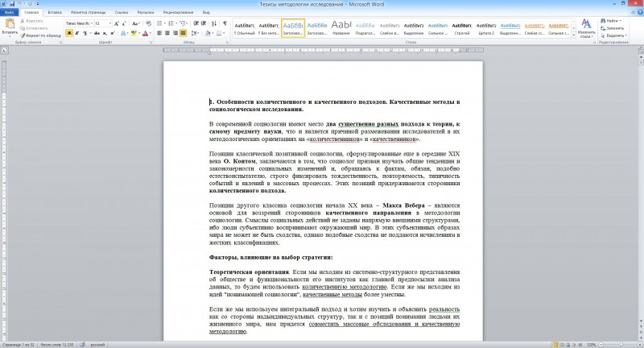Click the Decrease Indent icon
The height and width of the screenshot is (348, 644).
pyautogui.click(x=196, y=23)
